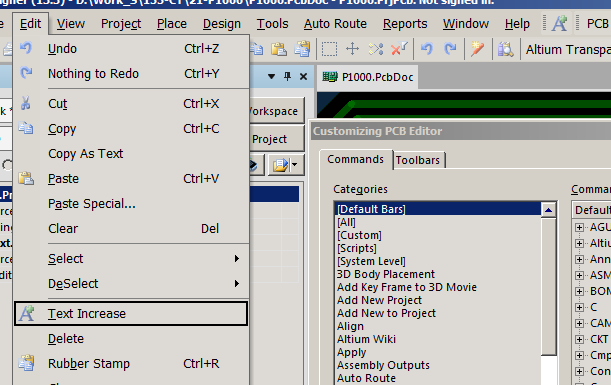
Task: Click the Redo icon beside Nothing to Redo
Action: coord(26,73)
